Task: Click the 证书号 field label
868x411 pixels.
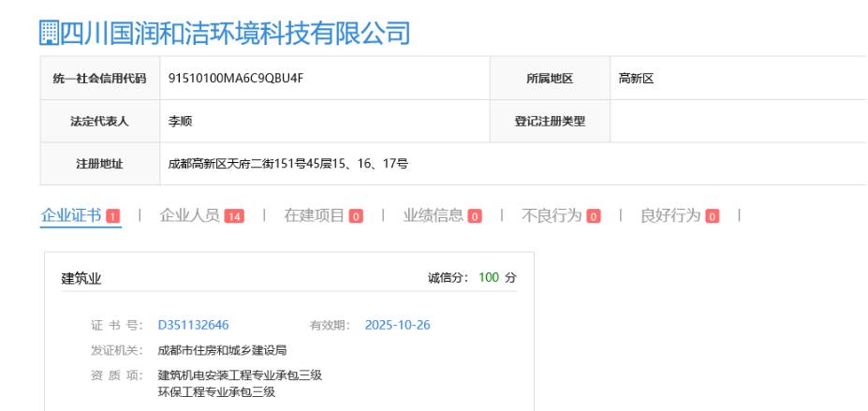Action: (116, 325)
